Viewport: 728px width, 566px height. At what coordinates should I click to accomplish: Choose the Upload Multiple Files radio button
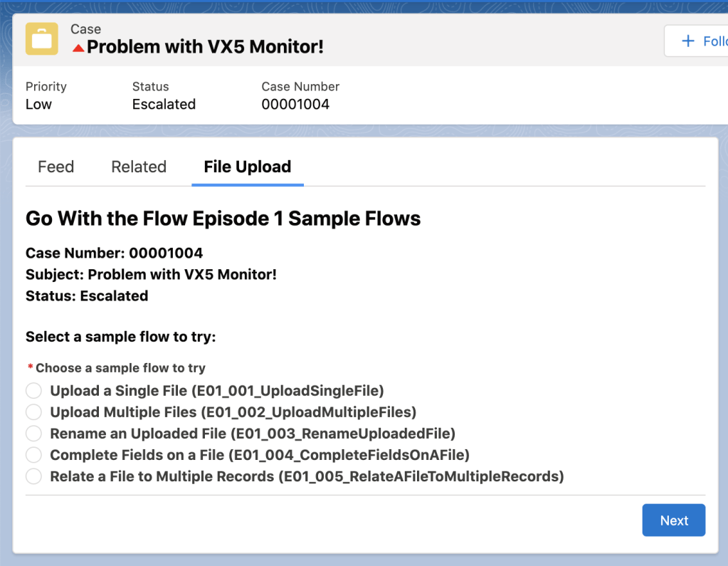(33, 412)
